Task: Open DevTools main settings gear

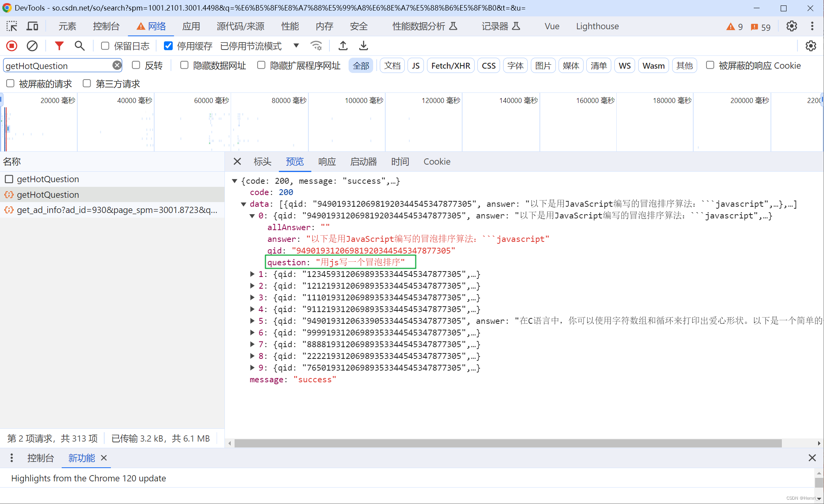Action: (x=792, y=26)
